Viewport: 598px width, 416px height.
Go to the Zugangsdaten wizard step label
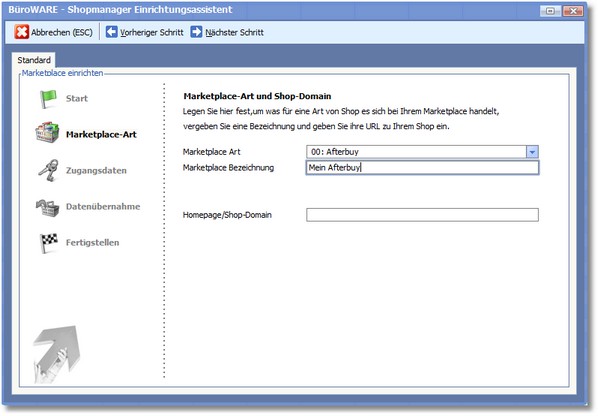coord(96,170)
